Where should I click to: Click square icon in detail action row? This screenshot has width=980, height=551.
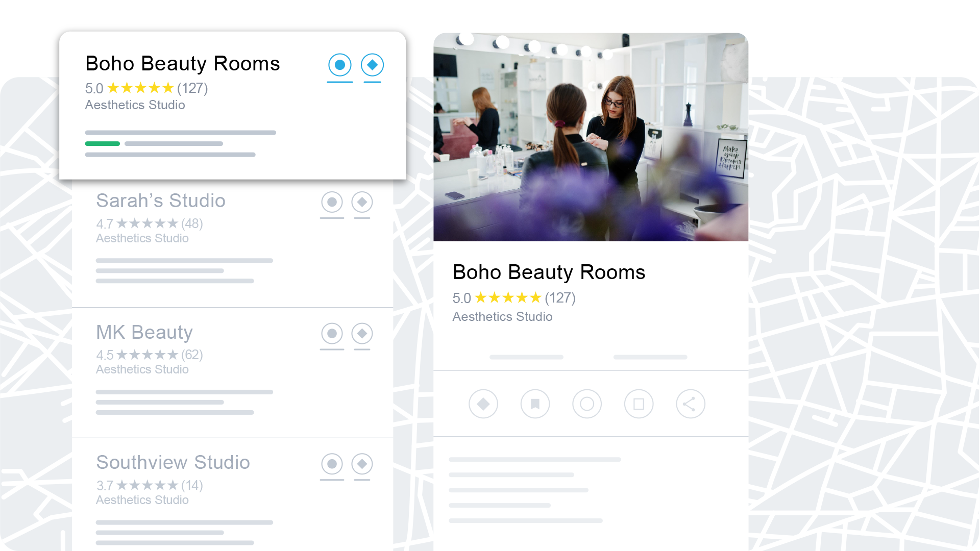point(639,404)
